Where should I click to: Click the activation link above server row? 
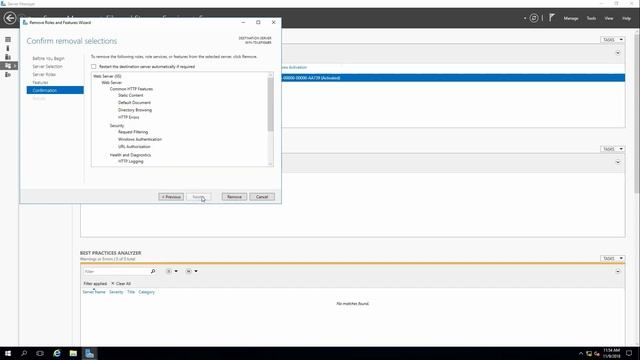tap(293, 67)
